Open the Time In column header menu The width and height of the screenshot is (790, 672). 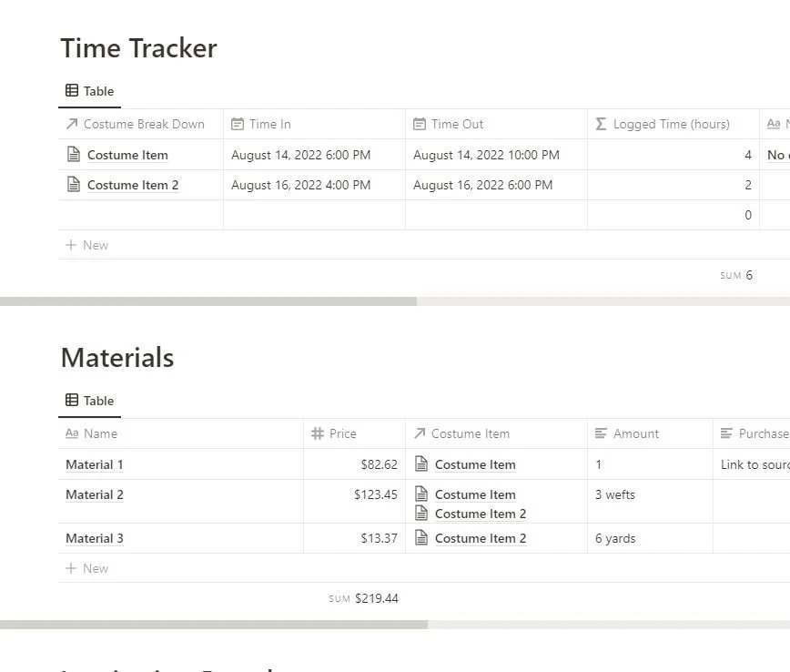314,124
